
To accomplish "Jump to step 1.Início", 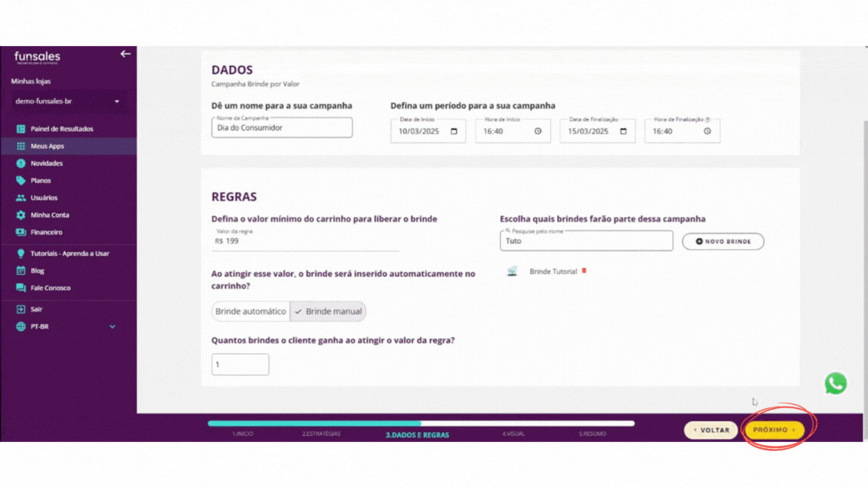I will pos(243,434).
